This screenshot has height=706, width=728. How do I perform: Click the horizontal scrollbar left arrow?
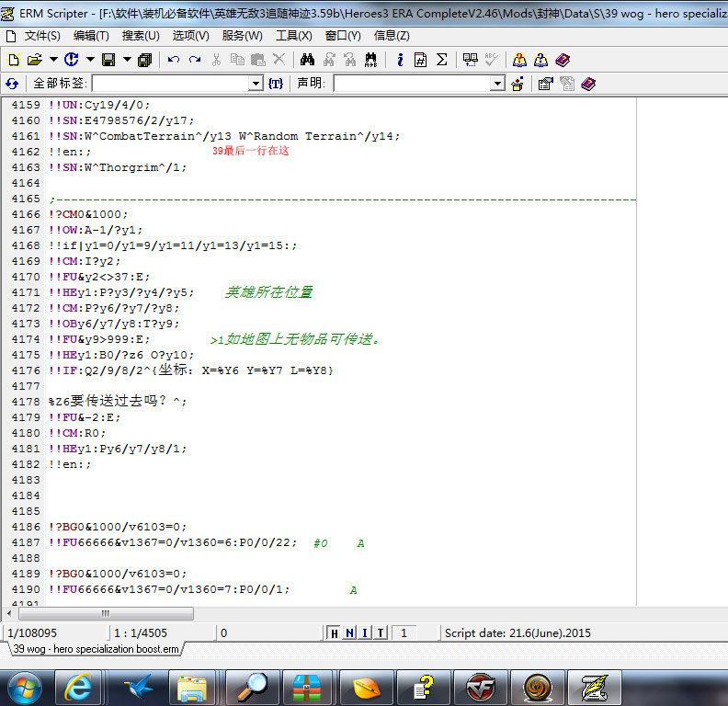pyautogui.click(x=9, y=613)
